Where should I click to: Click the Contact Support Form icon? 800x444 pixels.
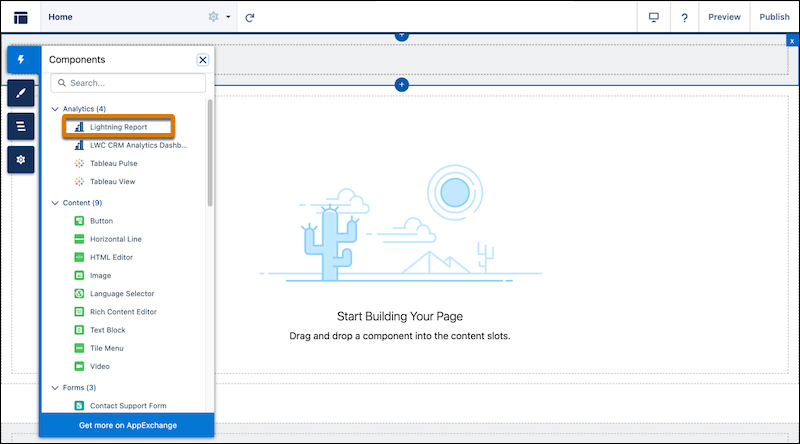79,406
